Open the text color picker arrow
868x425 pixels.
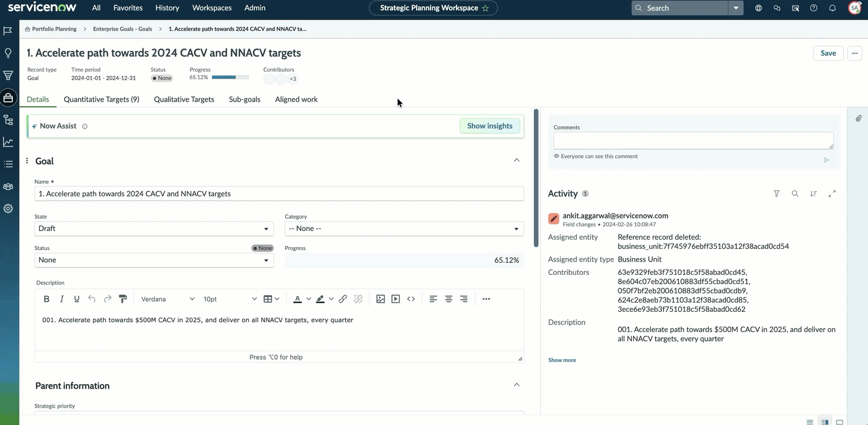coord(309,299)
